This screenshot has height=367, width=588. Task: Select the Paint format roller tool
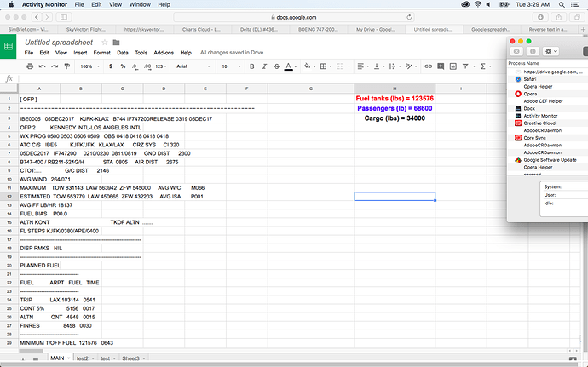coord(66,66)
